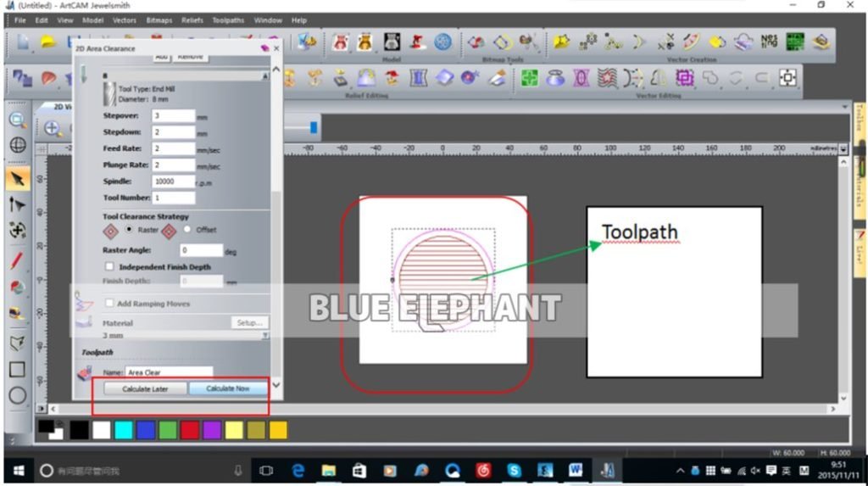Image resolution: width=868 pixels, height=486 pixels.
Task: Click the red teddy bear Model icon
Action: click(340, 42)
